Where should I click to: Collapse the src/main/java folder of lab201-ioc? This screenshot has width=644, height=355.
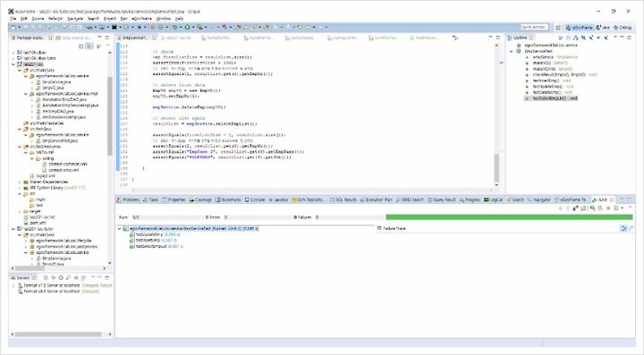tap(20, 70)
